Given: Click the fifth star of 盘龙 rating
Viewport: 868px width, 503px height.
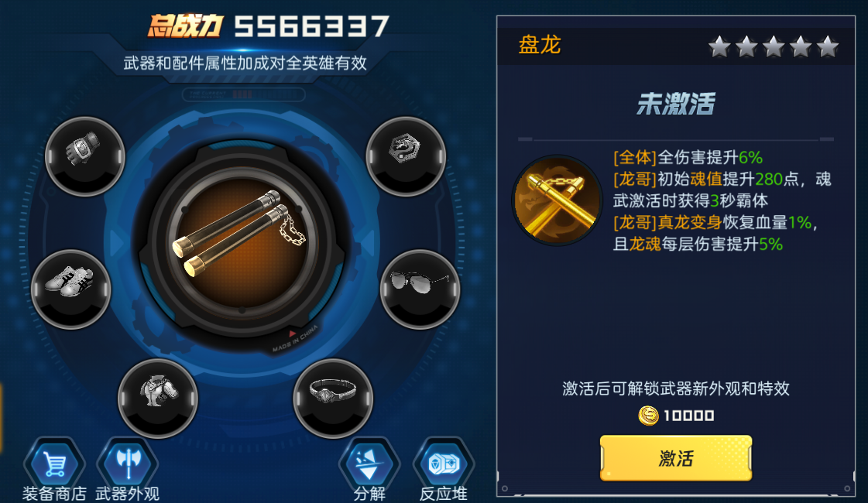Looking at the screenshot, I should pyautogui.click(x=828, y=46).
